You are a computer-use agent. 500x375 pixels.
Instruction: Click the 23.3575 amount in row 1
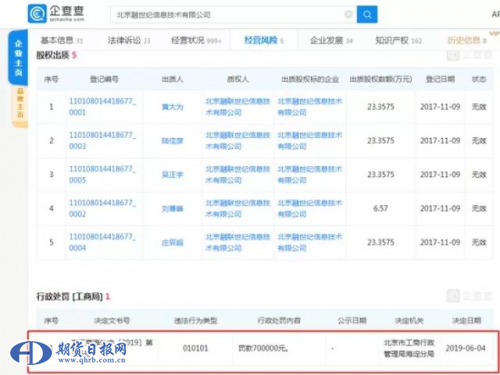tap(381, 107)
